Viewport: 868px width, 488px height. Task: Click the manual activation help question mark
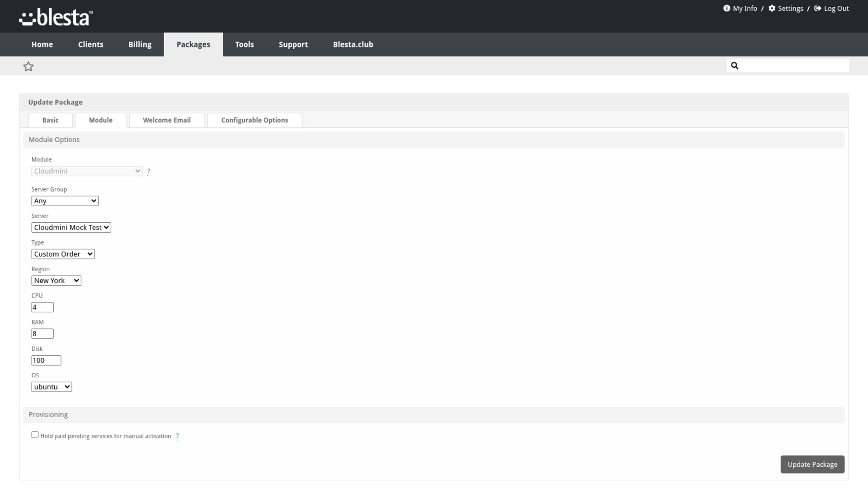tap(177, 436)
